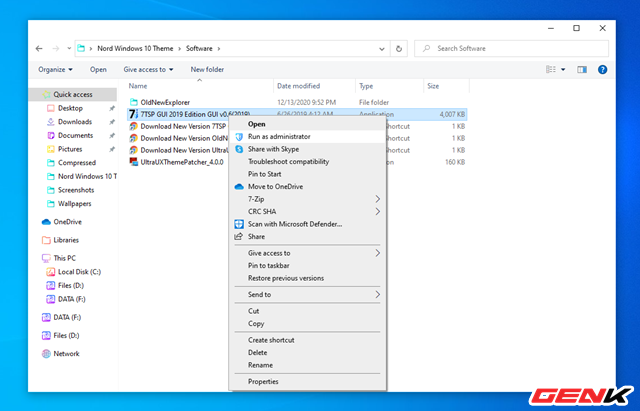Expand the CRC SHA submenu arrow
The image size is (640, 411).
[378, 211]
